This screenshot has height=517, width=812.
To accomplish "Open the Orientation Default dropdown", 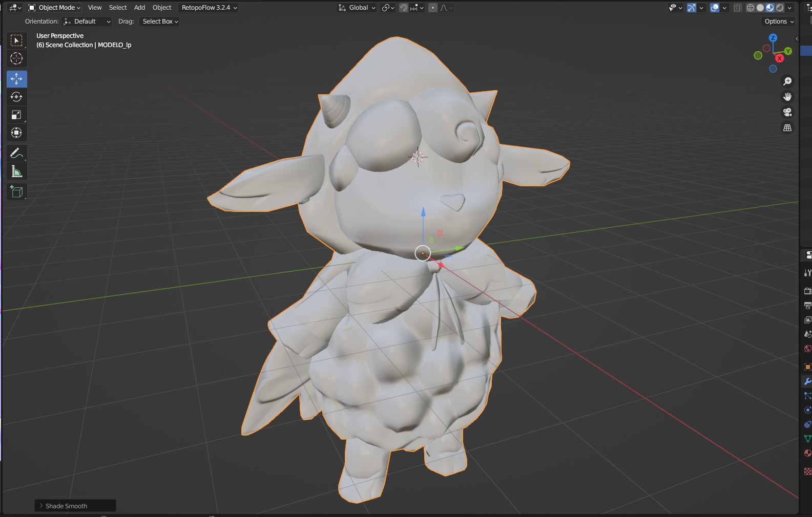I will point(87,21).
